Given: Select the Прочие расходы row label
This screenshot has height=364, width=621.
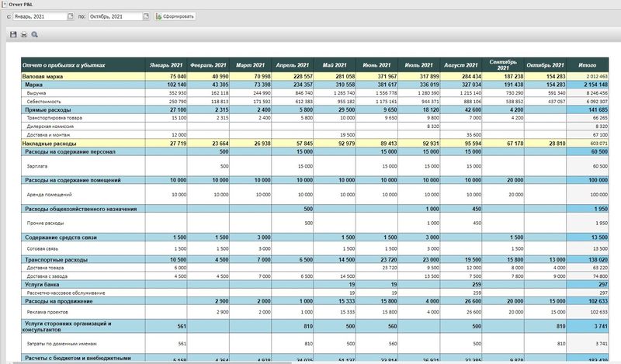Looking at the screenshot, I should coord(45,224).
